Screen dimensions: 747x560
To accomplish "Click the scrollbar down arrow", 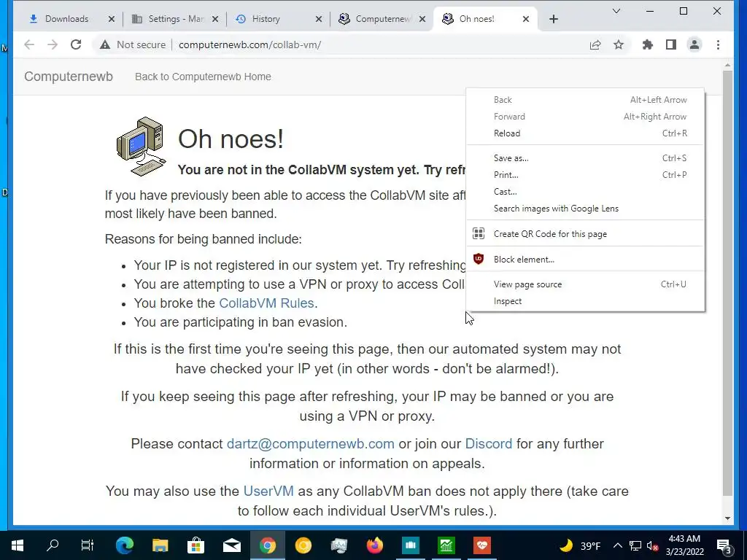I will click(727, 518).
